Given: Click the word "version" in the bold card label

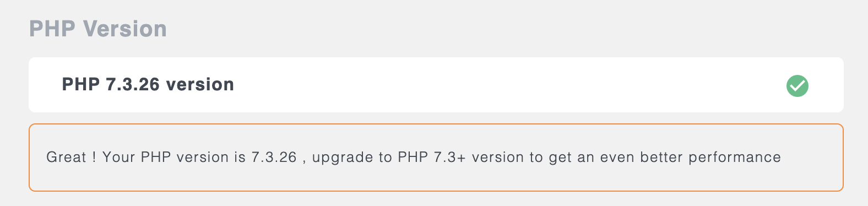Looking at the screenshot, I should click(x=200, y=84).
